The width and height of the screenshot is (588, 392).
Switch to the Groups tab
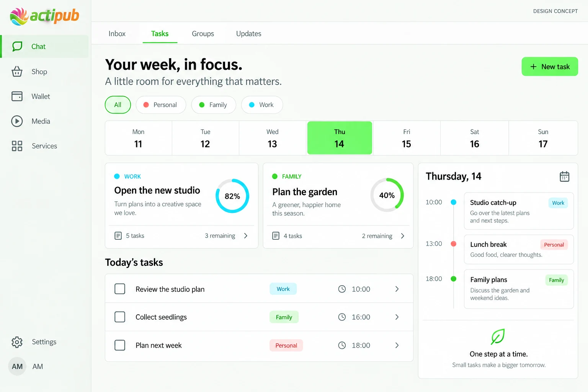pos(203,34)
